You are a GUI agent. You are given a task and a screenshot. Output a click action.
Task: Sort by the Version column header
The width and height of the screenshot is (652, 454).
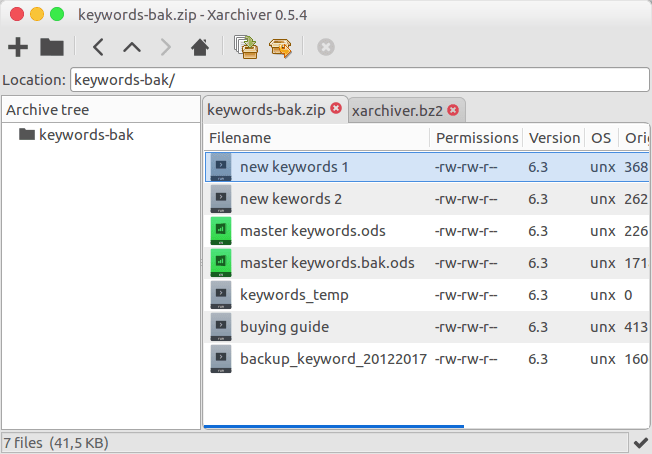pos(554,138)
